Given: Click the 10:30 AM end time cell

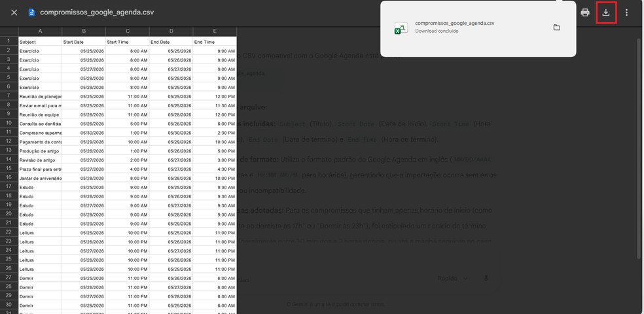Looking at the screenshot, I should point(215,142).
